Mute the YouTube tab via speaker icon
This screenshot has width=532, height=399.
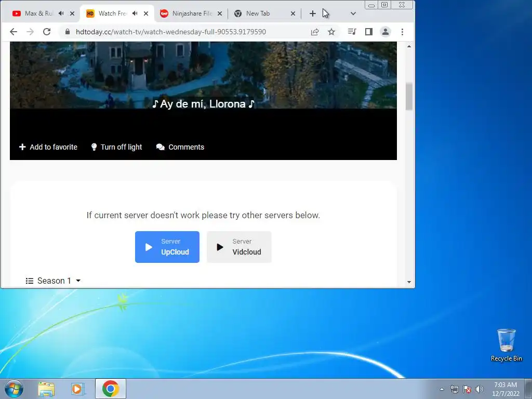pos(61,14)
